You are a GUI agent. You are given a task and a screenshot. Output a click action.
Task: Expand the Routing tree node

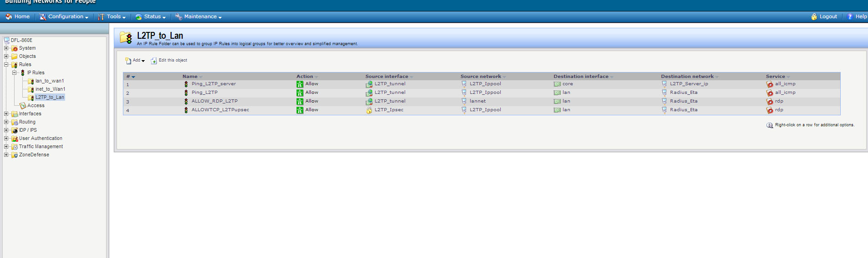click(x=6, y=122)
